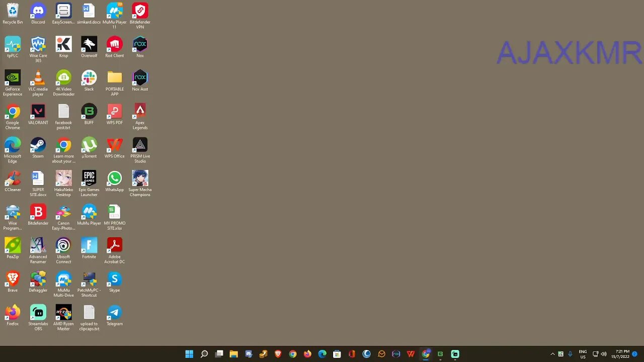Launch Ubisoft Connect shortcut
The width and height of the screenshot is (644, 362).
pyautogui.click(x=63, y=250)
